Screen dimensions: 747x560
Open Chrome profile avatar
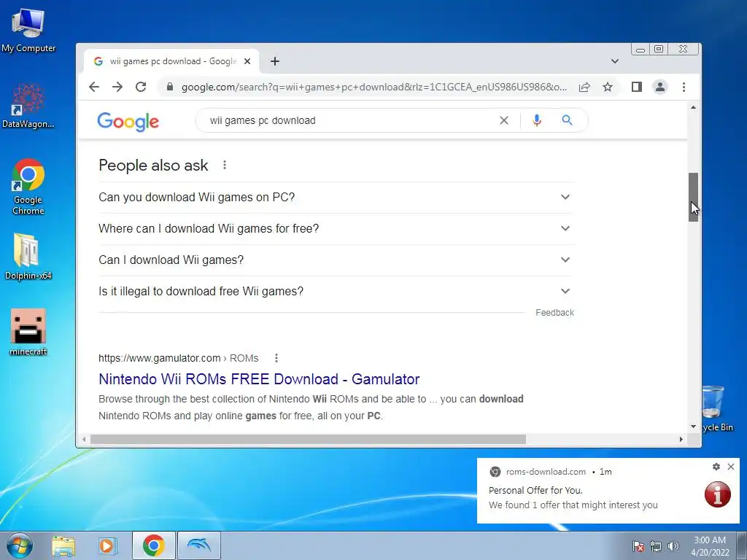(659, 87)
